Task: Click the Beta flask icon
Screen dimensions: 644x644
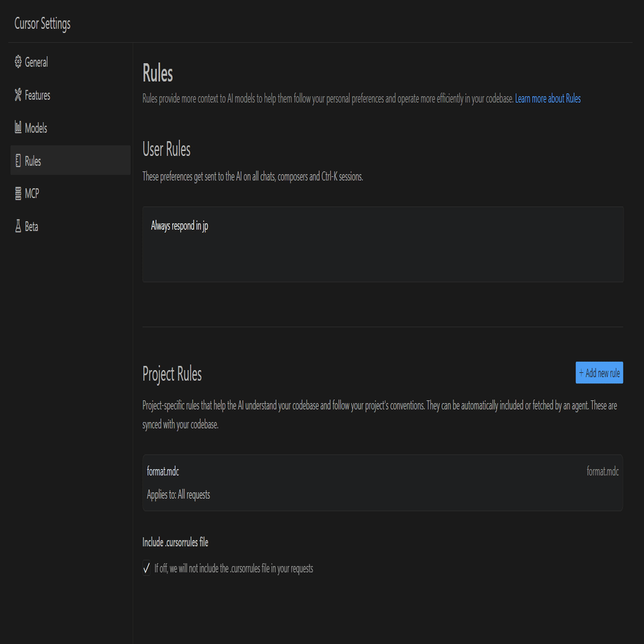Action: 18,227
